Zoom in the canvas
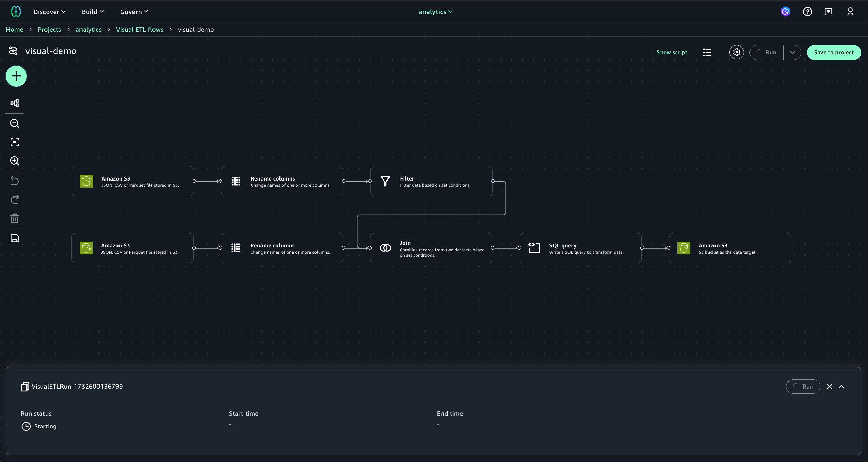This screenshot has height=462, width=868. (14, 161)
